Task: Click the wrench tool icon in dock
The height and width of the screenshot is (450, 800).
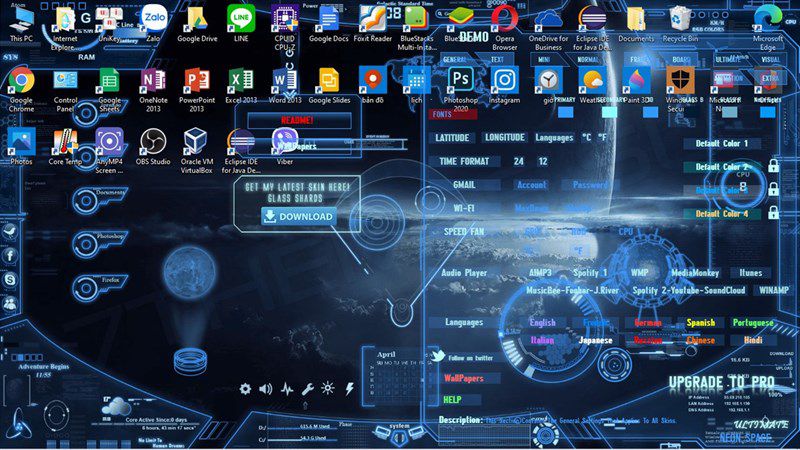Action: coord(307,389)
